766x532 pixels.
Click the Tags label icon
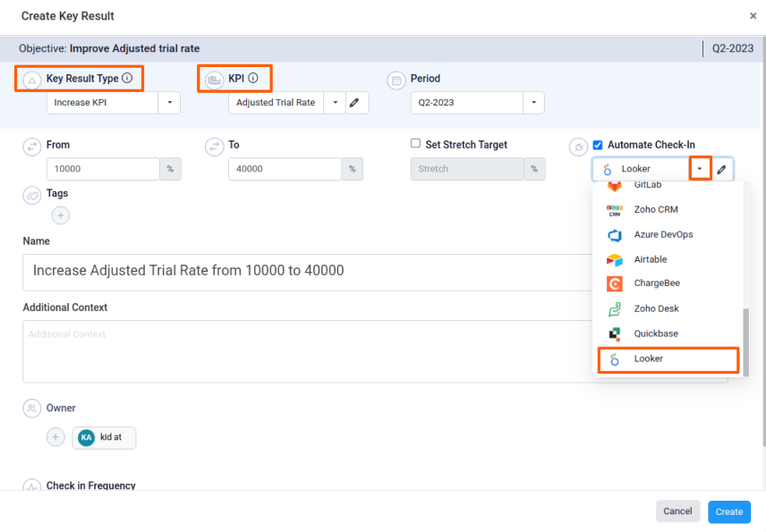click(x=32, y=196)
